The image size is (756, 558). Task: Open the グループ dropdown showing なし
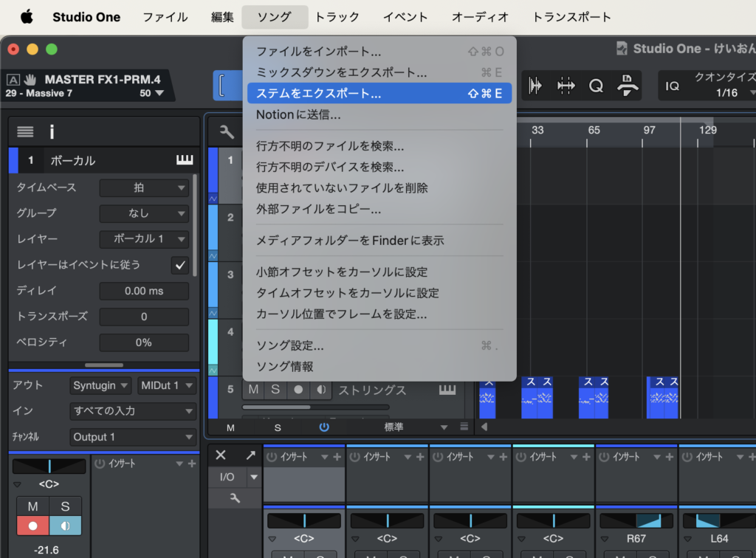tap(144, 213)
